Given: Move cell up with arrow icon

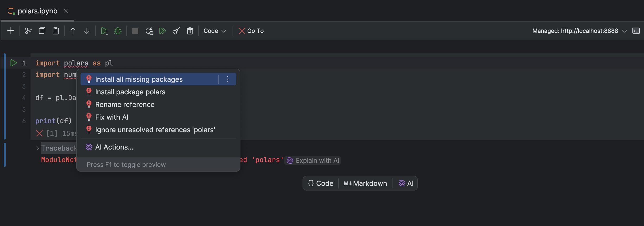Looking at the screenshot, I should coord(73,31).
